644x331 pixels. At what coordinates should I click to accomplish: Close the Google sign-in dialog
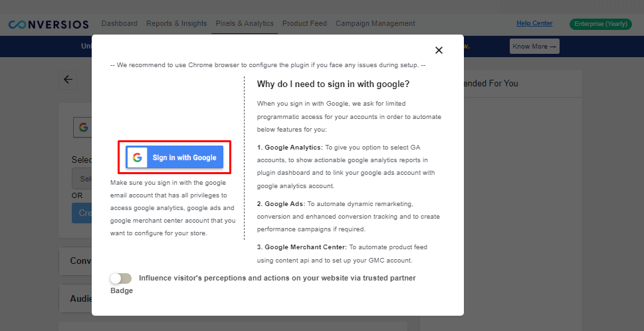439,50
